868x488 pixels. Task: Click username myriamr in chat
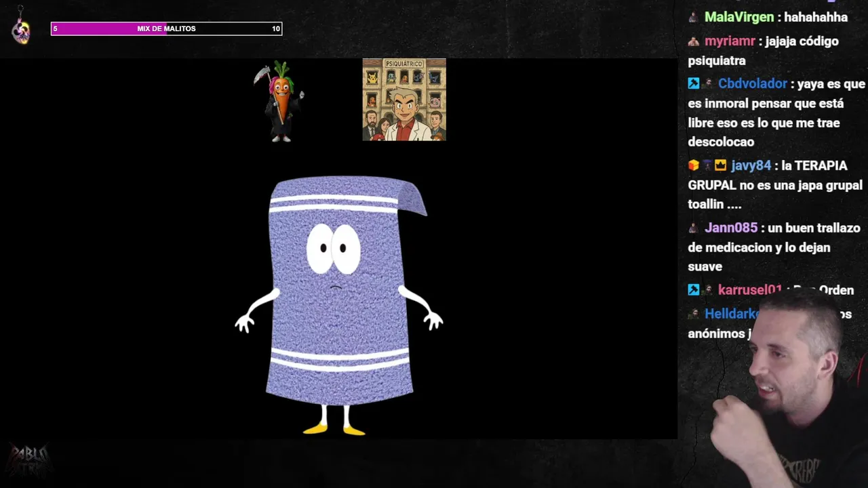click(x=730, y=41)
